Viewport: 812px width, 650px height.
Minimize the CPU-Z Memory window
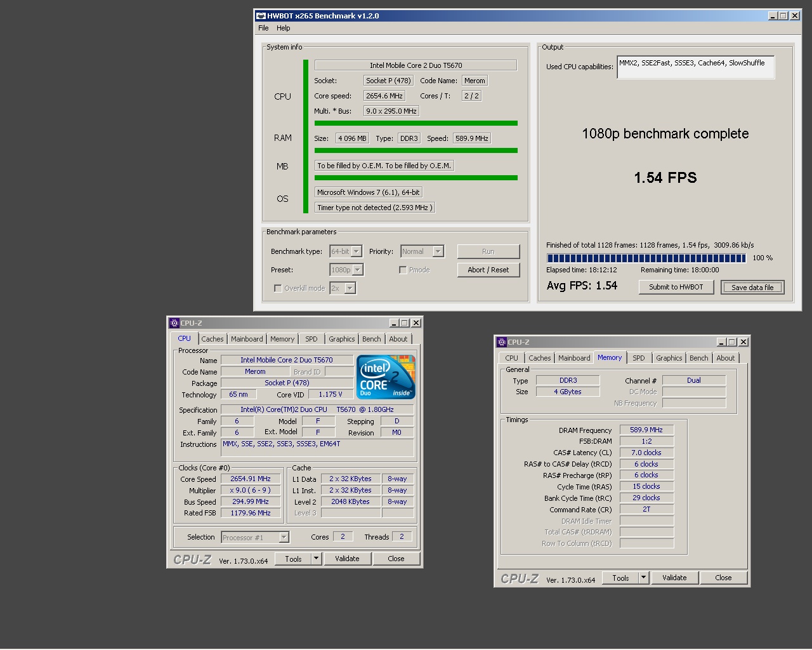[x=721, y=342]
